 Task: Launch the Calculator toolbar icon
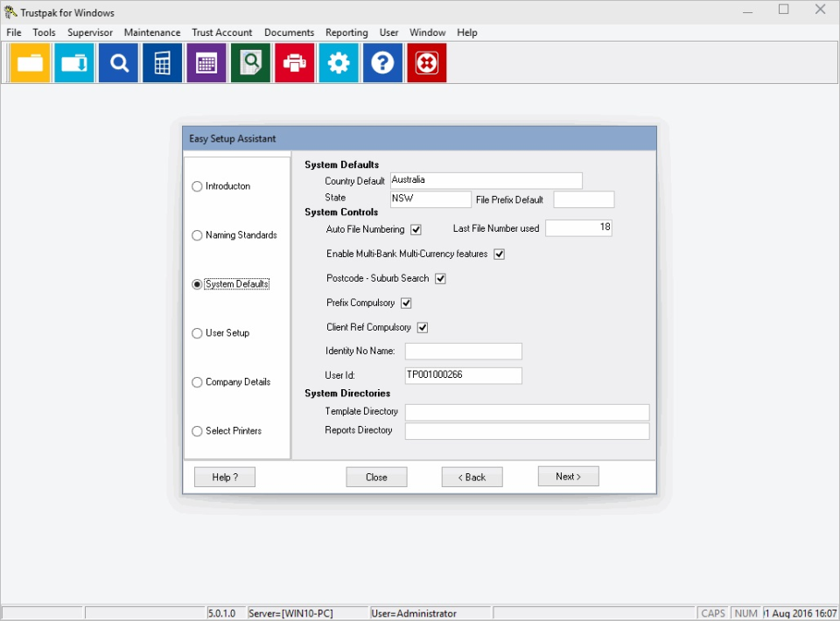pyautogui.click(x=161, y=62)
